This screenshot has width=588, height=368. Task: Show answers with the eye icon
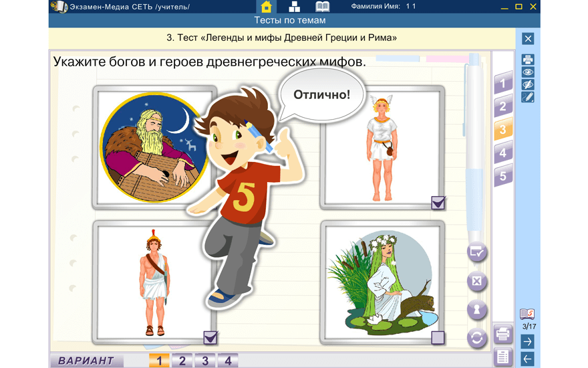tap(528, 72)
